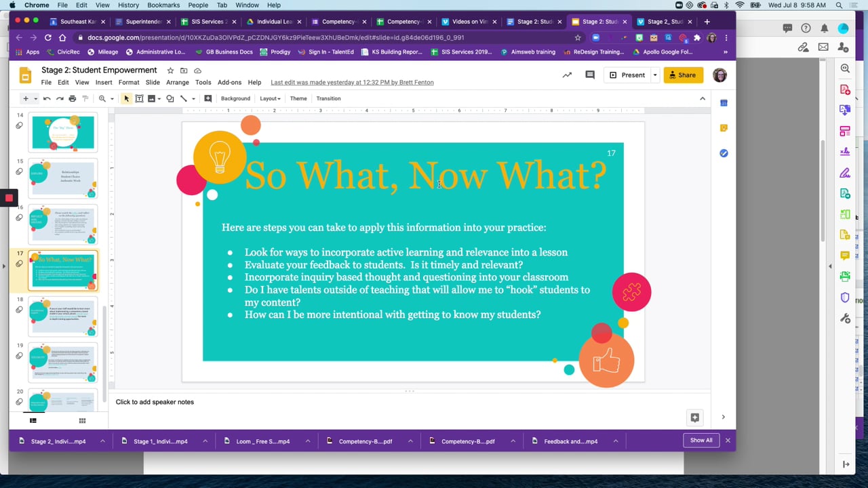Open the Add-ons menu
This screenshot has height=488, width=868.
(x=229, y=83)
